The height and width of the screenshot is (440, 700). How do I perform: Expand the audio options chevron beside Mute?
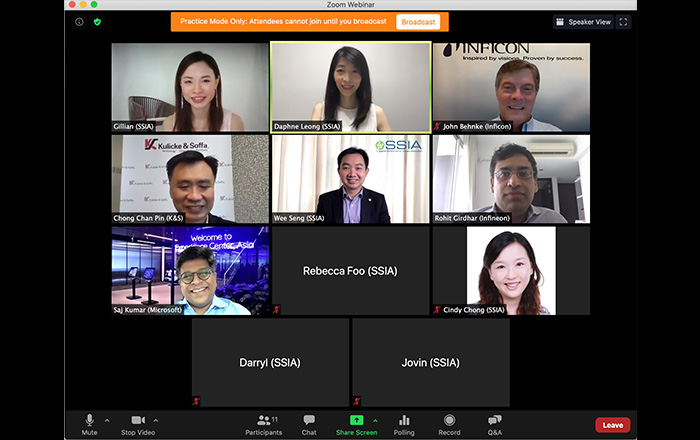[x=107, y=420]
